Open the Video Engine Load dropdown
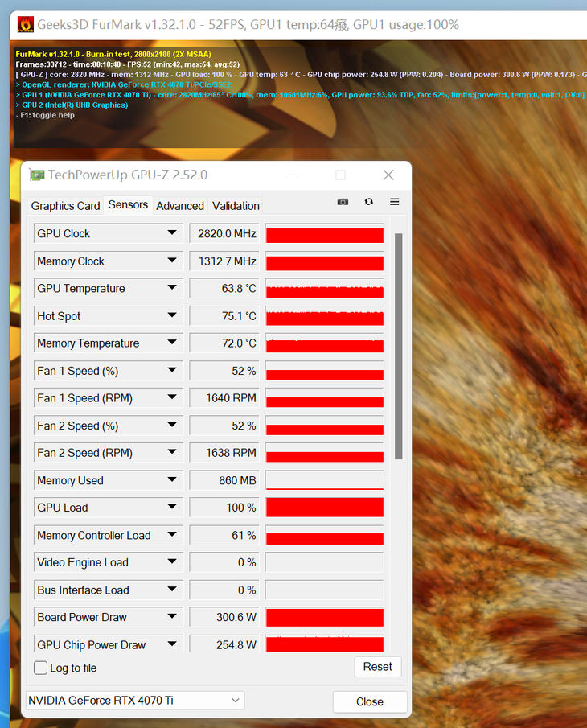The width and height of the screenshot is (587, 728). pyautogui.click(x=172, y=561)
